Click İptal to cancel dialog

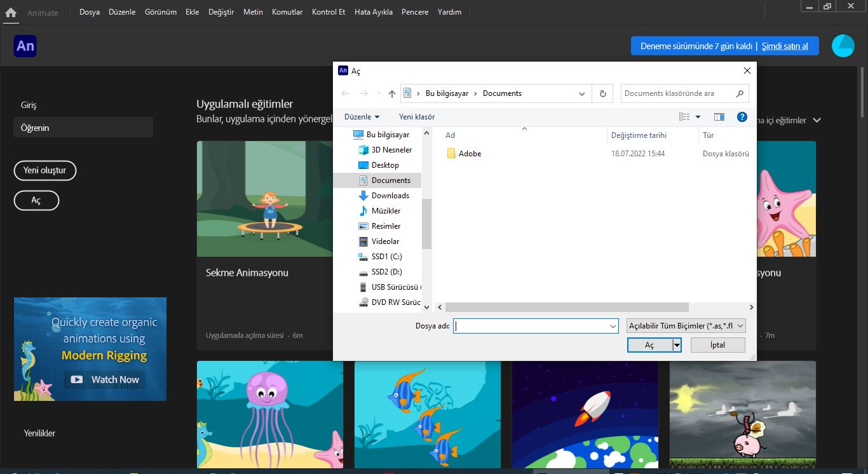[x=717, y=345]
